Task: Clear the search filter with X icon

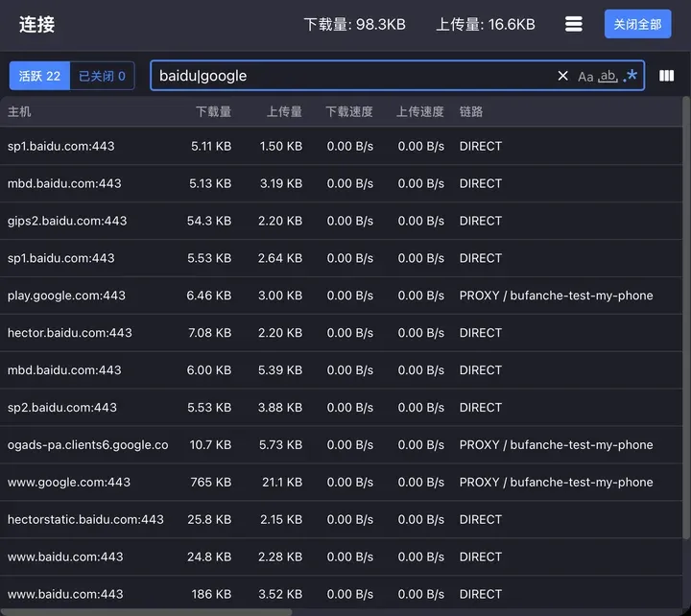Action: pyautogui.click(x=562, y=76)
